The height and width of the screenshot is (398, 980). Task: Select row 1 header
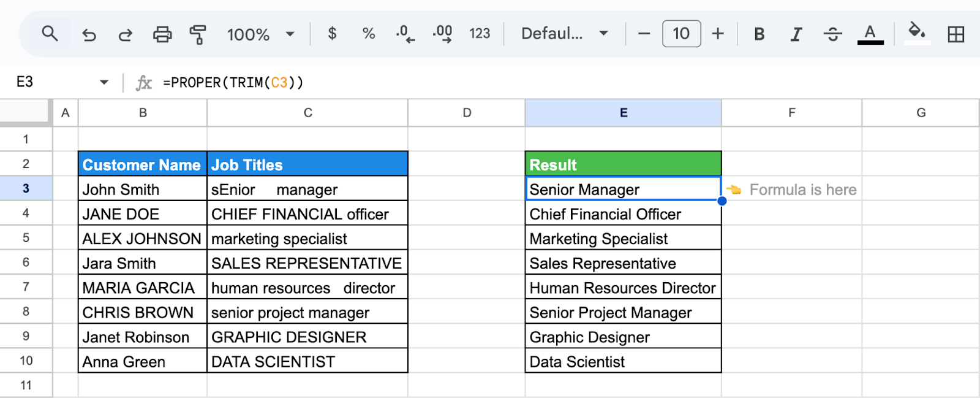click(26, 139)
